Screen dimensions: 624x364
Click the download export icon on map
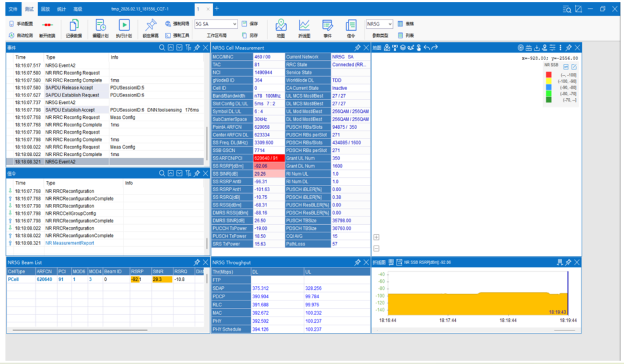[536, 48]
